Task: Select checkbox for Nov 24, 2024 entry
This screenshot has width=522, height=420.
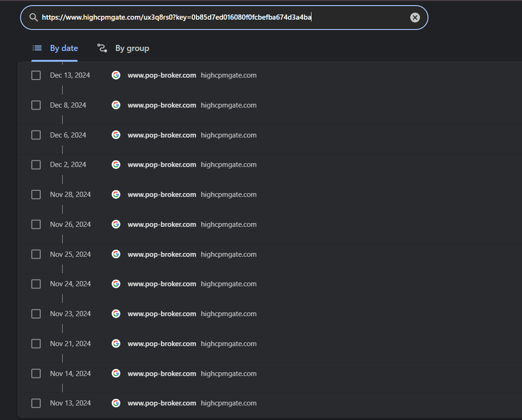Action: pyautogui.click(x=36, y=284)
